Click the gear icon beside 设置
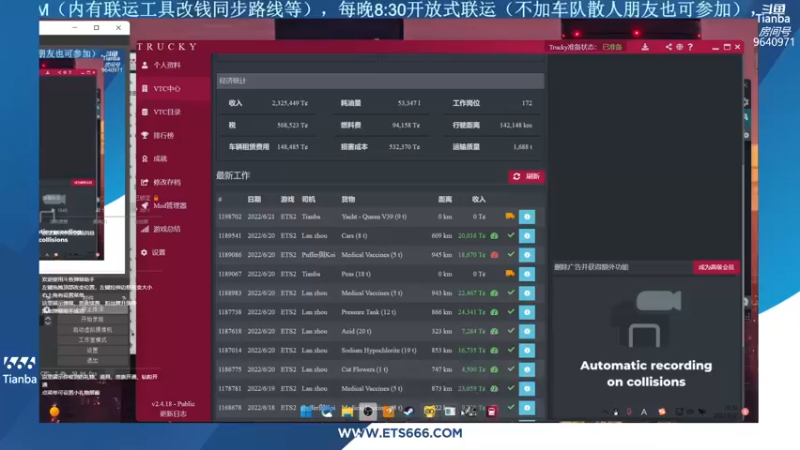Viewport: 800px width, 450px height. 144,253
